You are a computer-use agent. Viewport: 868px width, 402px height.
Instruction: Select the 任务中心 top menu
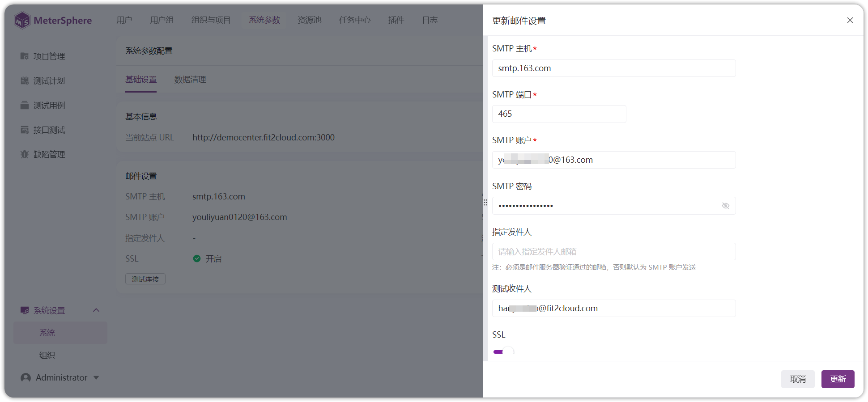355,20
